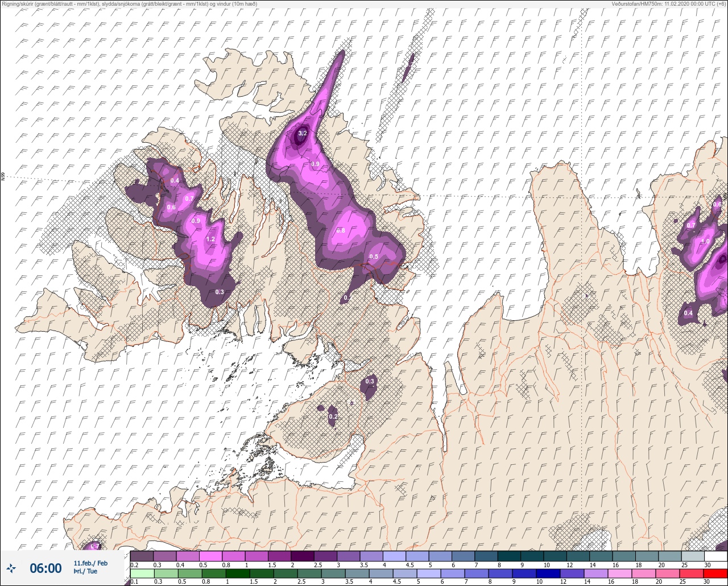Click the compass star icon beside 06:00
The image size is (728, 586).
click(x=11, y=568)
